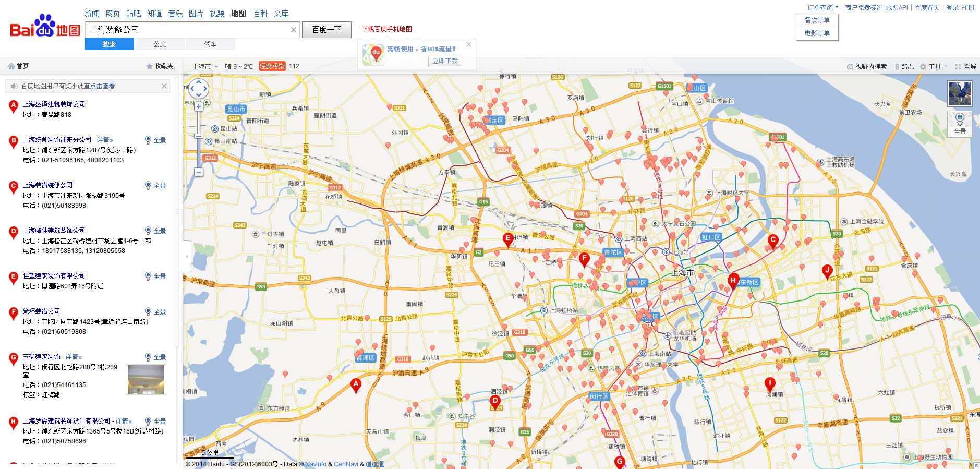Click map marker I near 周浦镇
The image size is (980, 469).
point(769,384)
